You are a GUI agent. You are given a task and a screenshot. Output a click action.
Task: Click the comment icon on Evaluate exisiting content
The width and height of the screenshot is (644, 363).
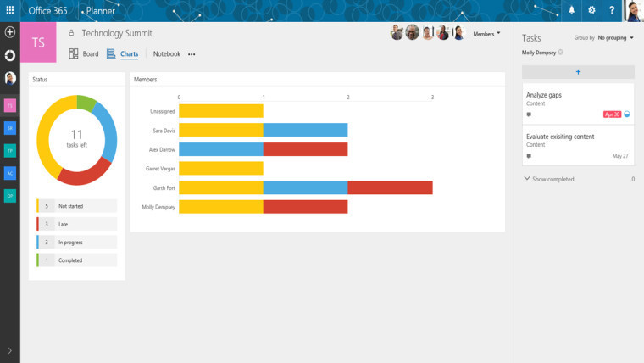click(529, 156)
